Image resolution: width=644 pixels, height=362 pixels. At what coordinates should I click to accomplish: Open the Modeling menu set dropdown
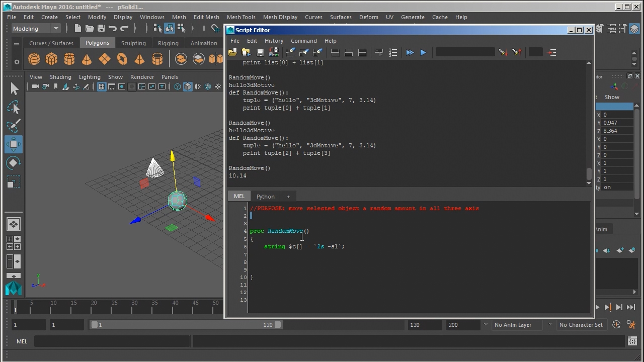point(35,29)
